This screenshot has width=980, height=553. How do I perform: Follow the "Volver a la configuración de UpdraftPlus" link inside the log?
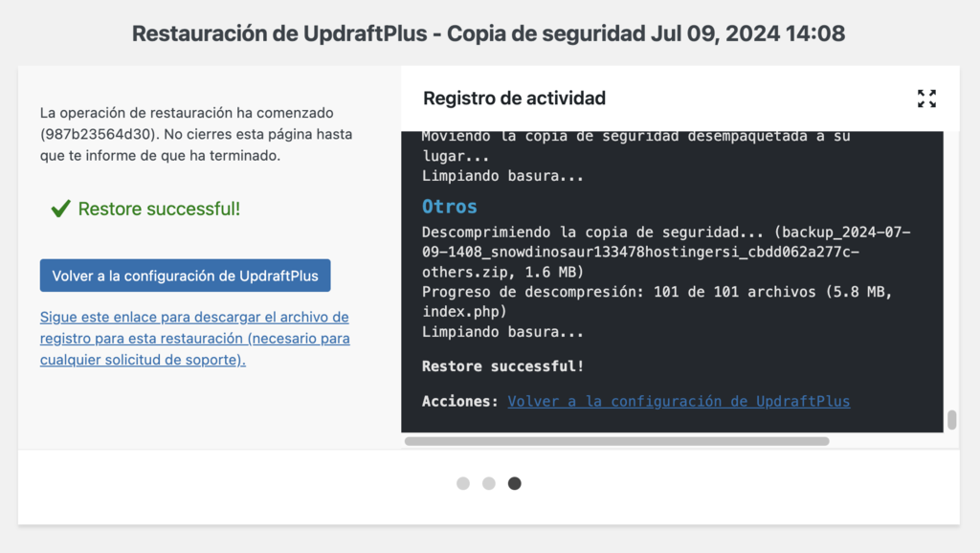click(x=679, y=401)
